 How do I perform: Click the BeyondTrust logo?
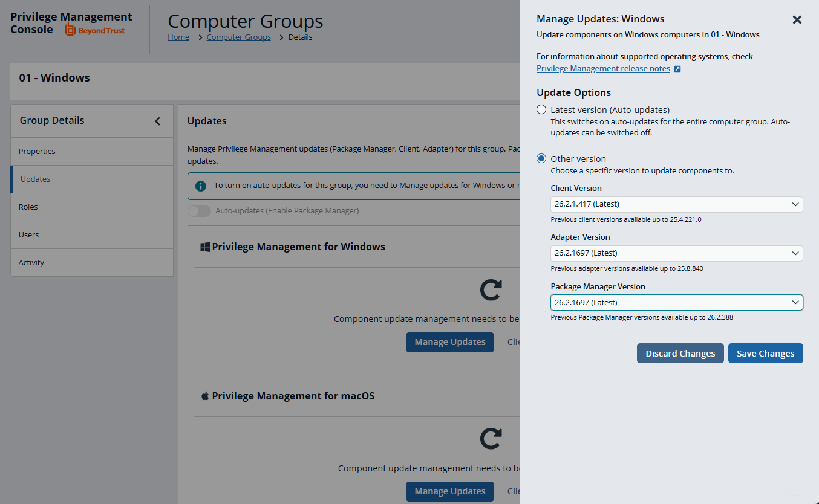(95, 30)
